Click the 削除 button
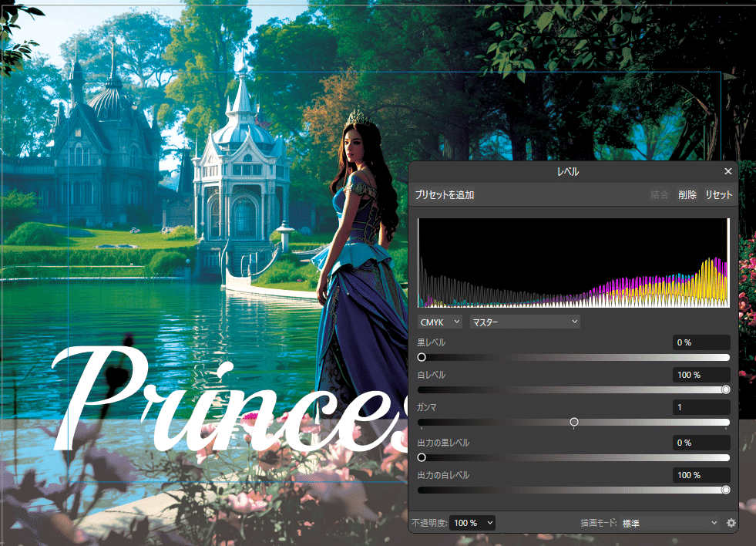The width and height of the screenshot is (756, 546). (687, 195)
